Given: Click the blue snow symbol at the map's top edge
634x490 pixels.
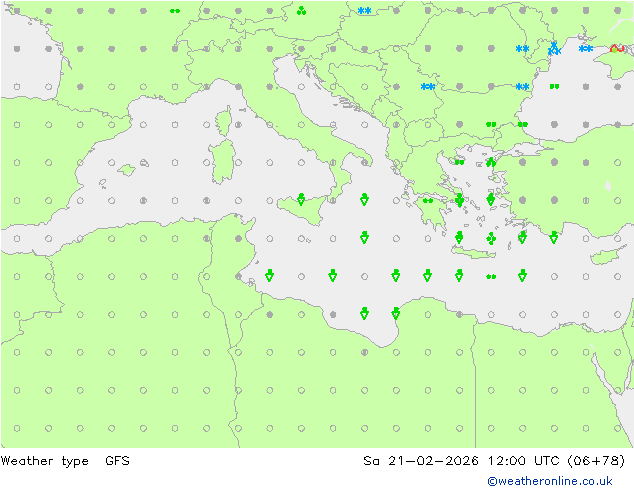Looking at the screenshot, I should 364,11.
